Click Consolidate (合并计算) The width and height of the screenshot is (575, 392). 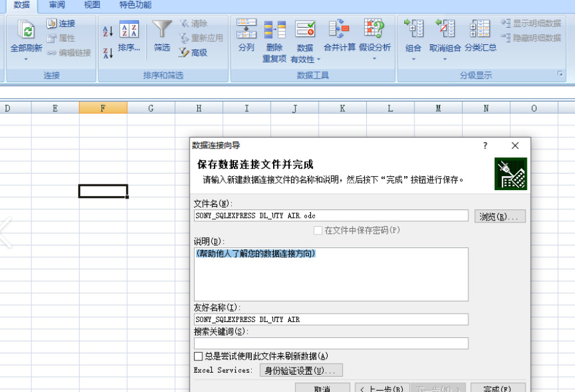point(339,35)
